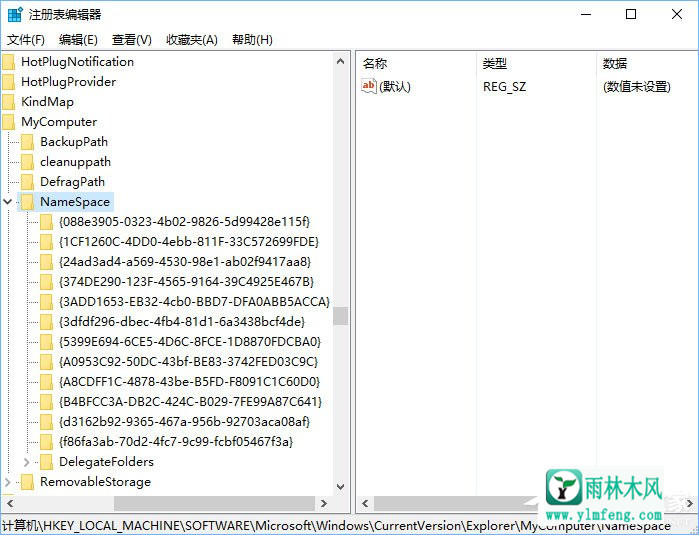This screenshot has height=535, width=699.
Task: Click the 名称 column header
Action: [x=375, y=63]
